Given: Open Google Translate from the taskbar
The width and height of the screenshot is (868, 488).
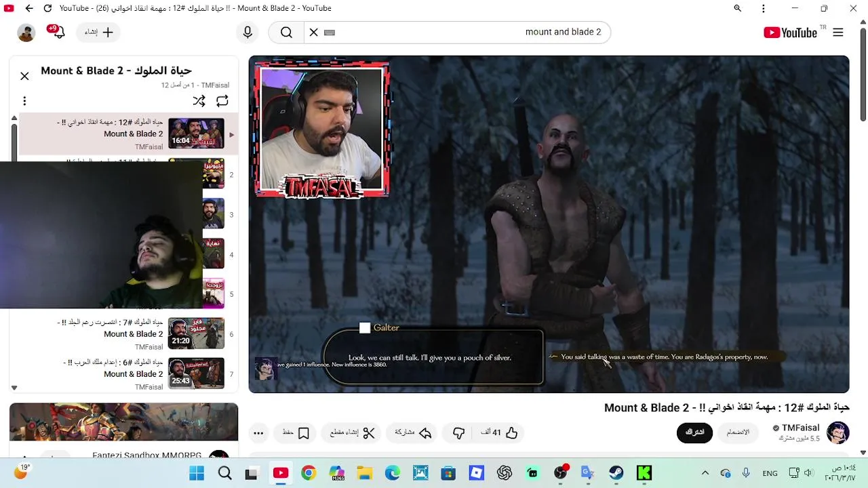Looking at the screenshot, I should 588,473.
